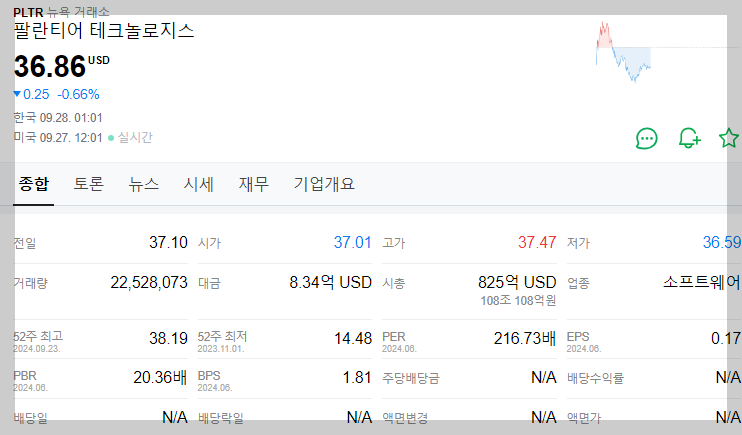Open the 시세 tab
Image resolution: width=742 pixels, height=435 pixels.
click(x=199, y=184)
